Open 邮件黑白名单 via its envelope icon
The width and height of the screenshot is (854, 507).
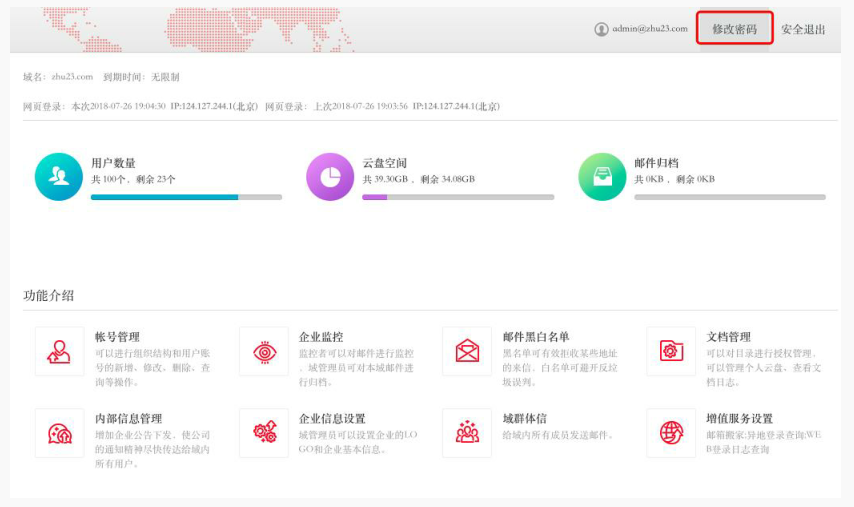pyautogui.click(x=467, y=351)
